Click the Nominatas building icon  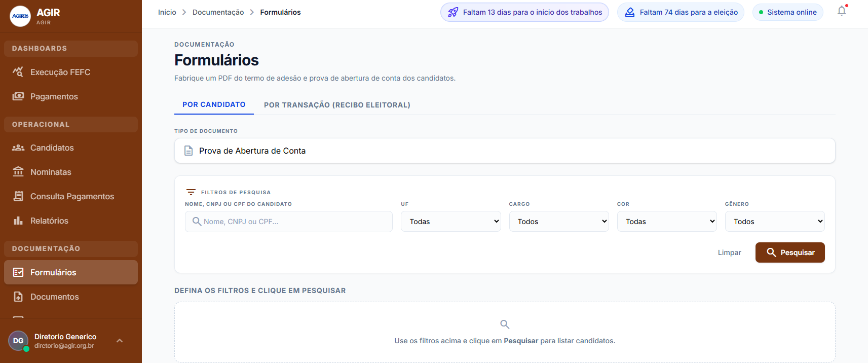[18, 172]
